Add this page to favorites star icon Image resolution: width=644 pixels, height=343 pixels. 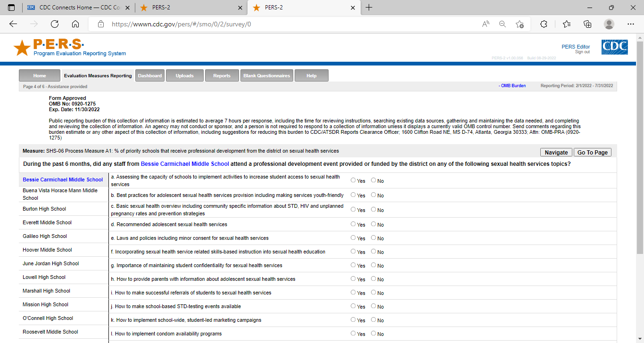tap(520, 24)
